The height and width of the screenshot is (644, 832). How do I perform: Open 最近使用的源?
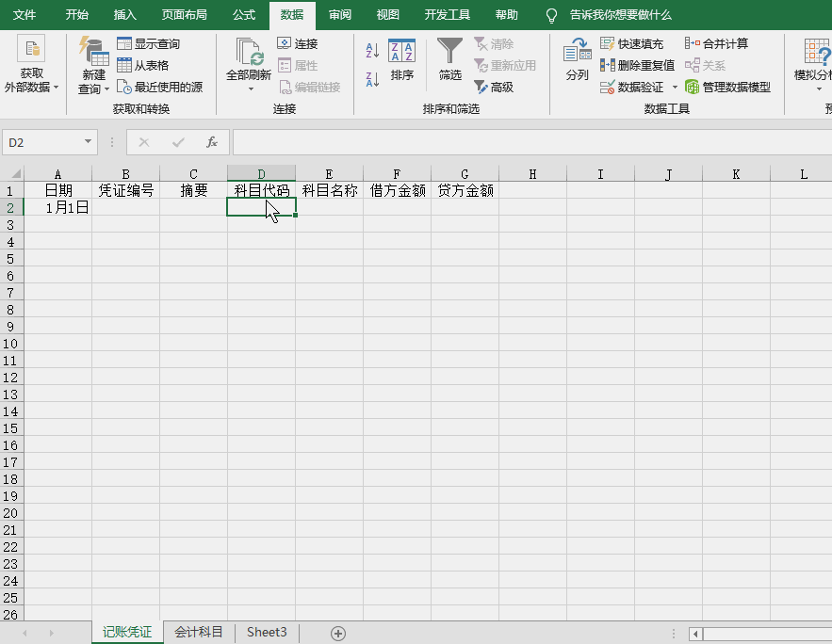coord(160,87)
